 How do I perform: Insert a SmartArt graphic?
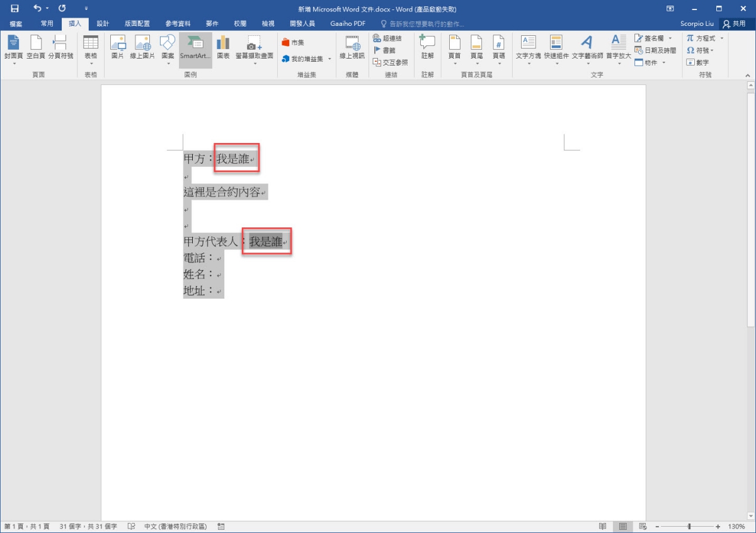(x=195, y=50)
